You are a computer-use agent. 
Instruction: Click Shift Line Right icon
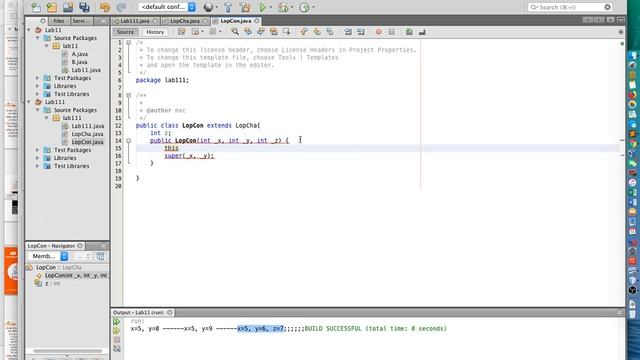pyautogui.click(x=361, y=32)
